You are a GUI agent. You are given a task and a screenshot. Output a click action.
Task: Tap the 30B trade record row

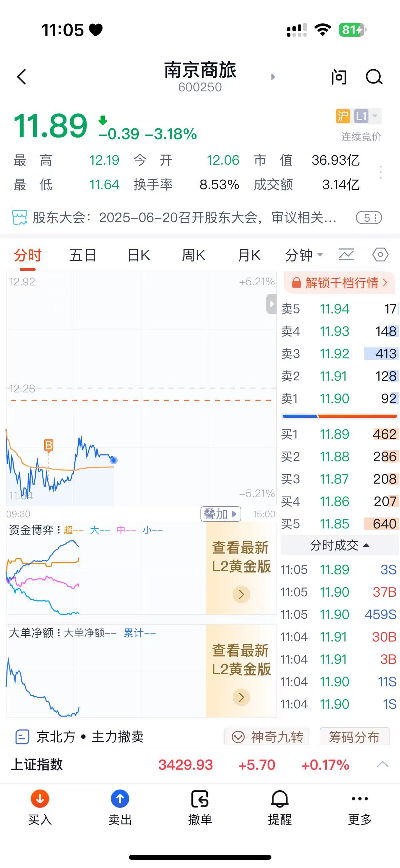click(339, 637)
